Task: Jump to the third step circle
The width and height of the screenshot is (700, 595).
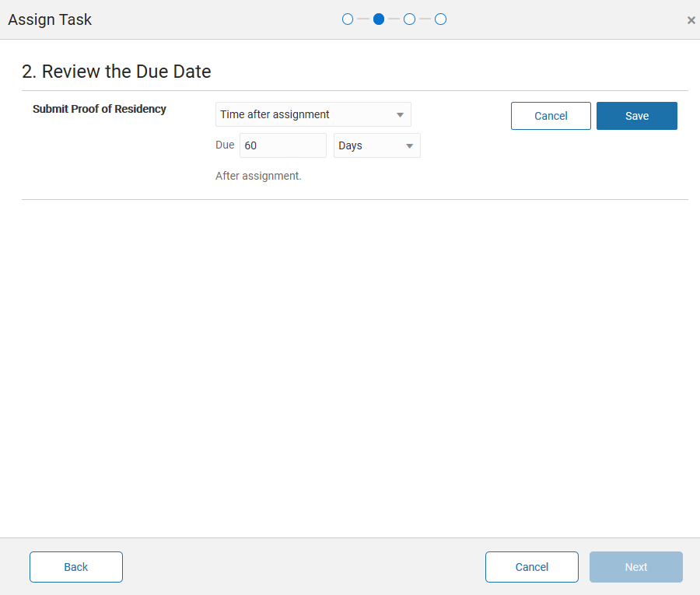Action: (409, 19)
